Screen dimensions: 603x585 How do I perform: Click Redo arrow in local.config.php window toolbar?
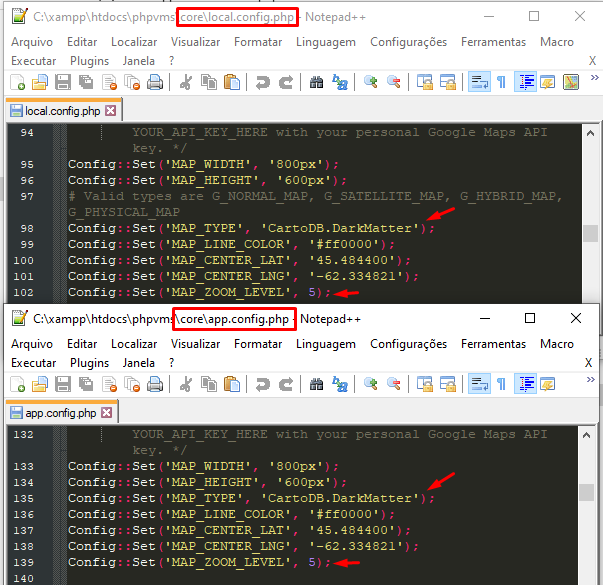tap(286, 82)
